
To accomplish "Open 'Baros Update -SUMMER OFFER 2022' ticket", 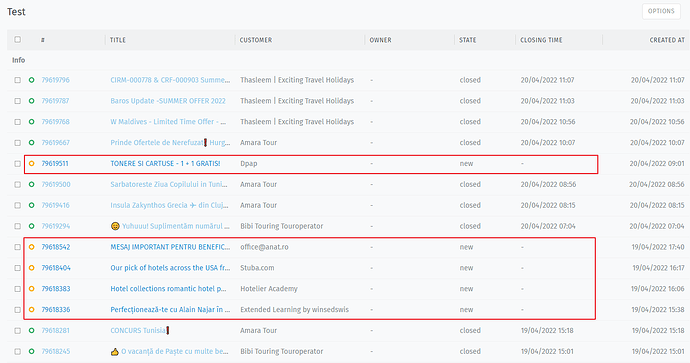I will pos(168,101).
